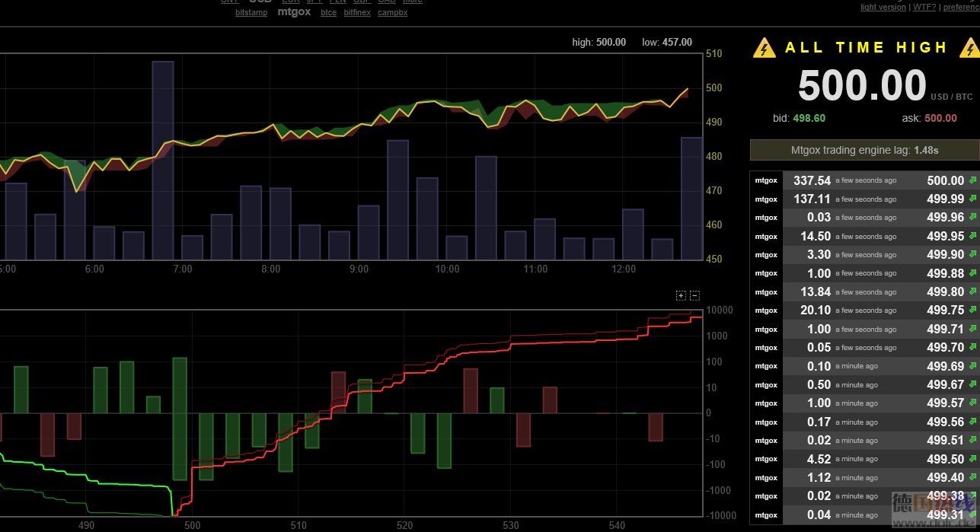Click green arrow beside the 499.90 trade
The image size is (980, 532).
coord(972,255)
